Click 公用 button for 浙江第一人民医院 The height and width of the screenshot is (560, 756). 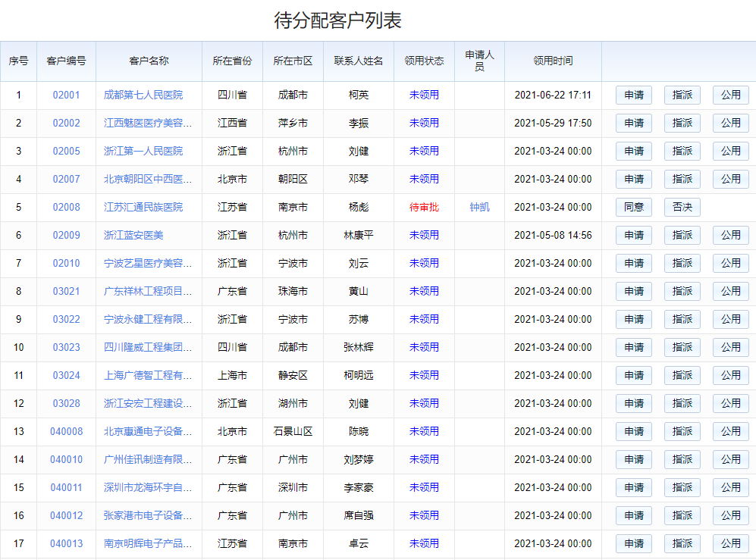(x=730, y=152)
